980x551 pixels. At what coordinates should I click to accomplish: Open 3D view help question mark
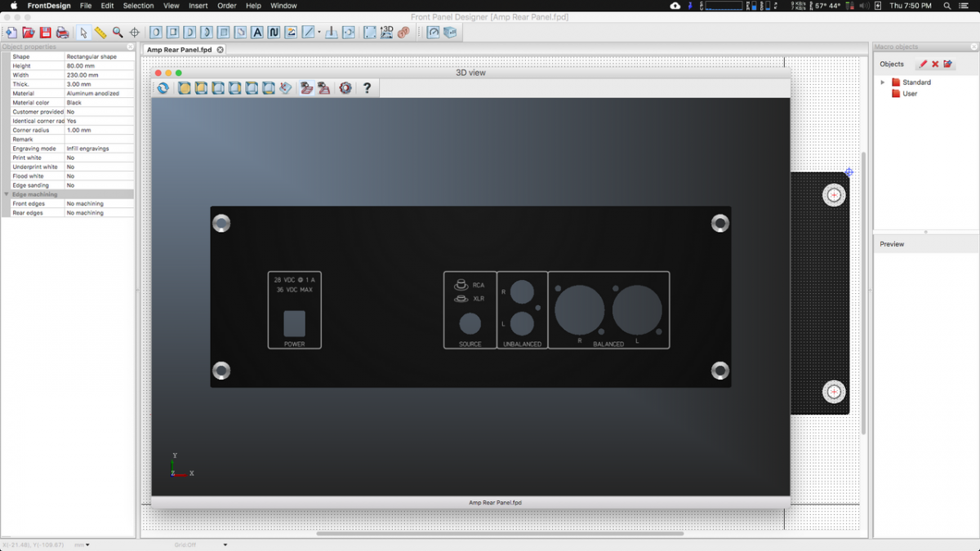coord(367,88)
